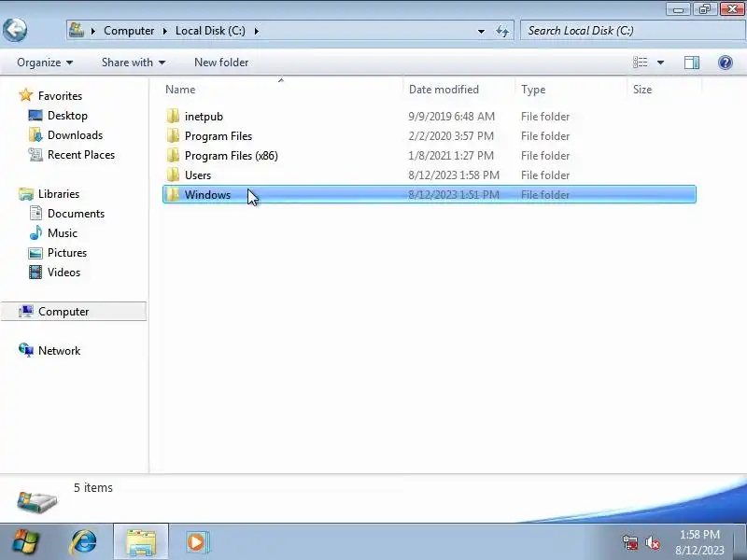Image resolution: width=747 pixels, height=560 pixels.
Task: Open the Music library
Action: pos(62,232)
